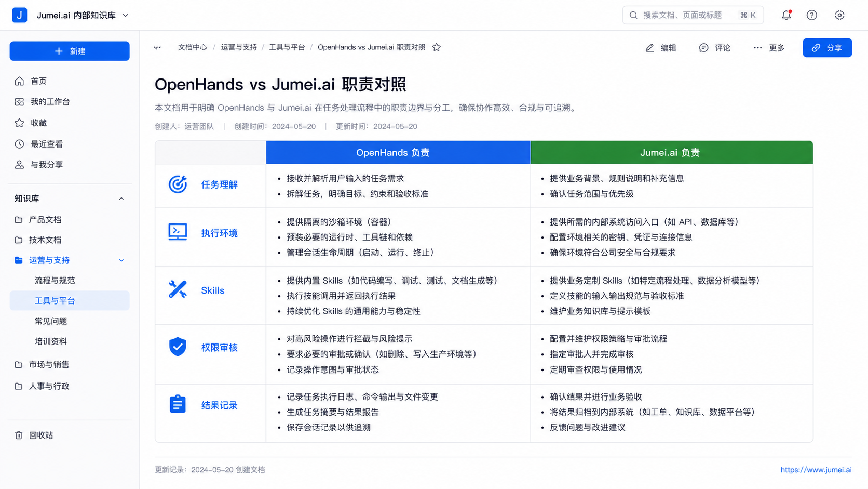The width and height of the screenshot is (868, 489).
Task: Click the text 提供隔离的沙箱环境（容器）
Action: 339,222
